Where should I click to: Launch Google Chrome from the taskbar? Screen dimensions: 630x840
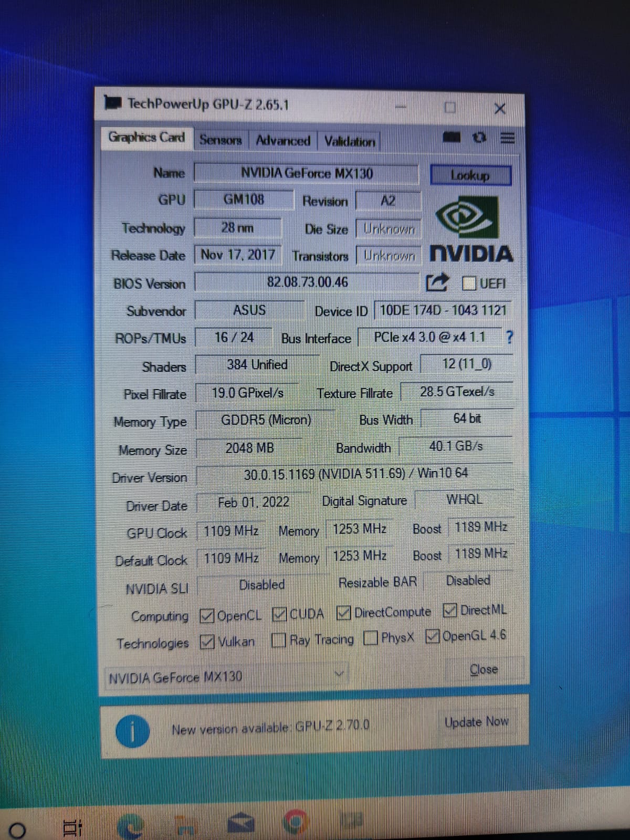click(x=296, y=822)
